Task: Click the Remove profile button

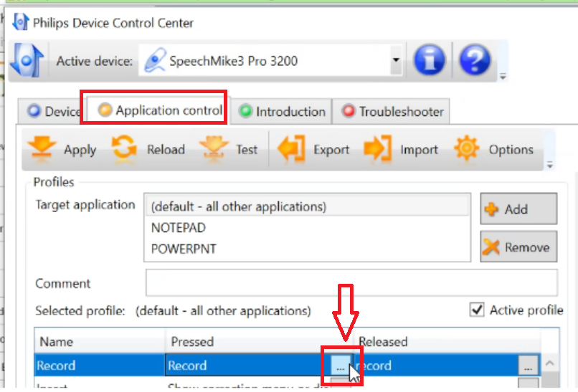Action: coord(518,247)
